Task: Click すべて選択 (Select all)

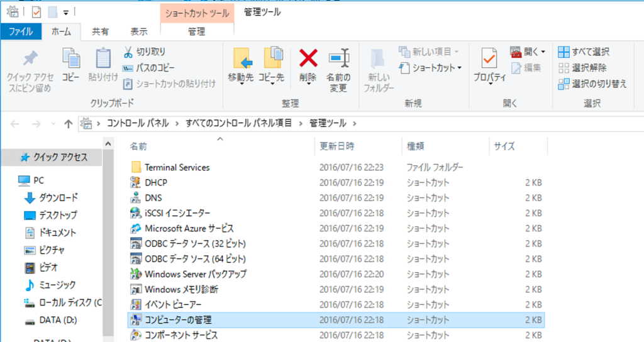Action: click(x=584, y=52)
